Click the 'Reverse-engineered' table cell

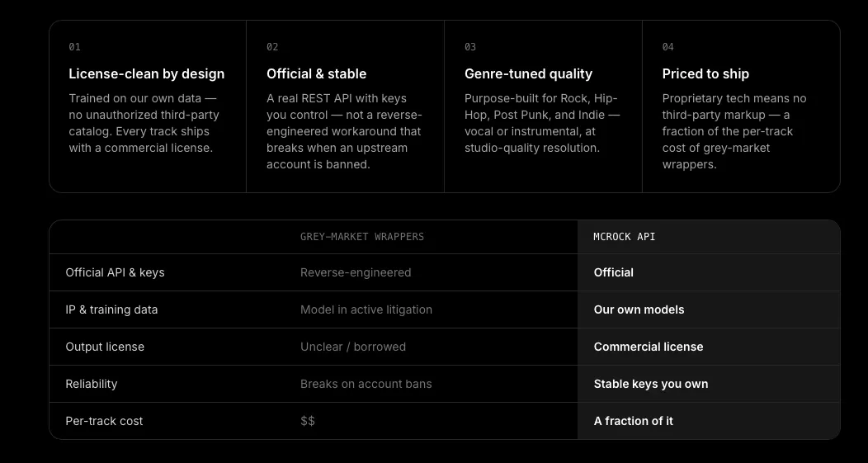coord(356,272)
